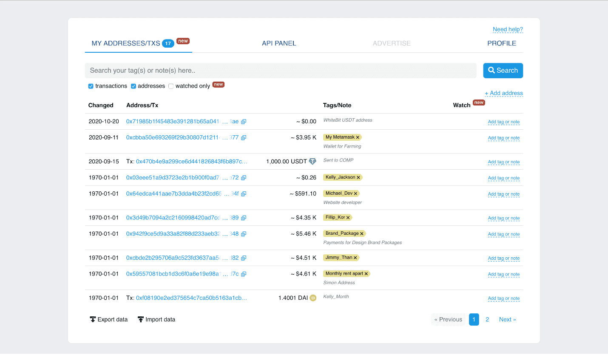This screenshot has height=364, width=608.
Task: Select page 1 in pagination
Action: tap(474, 319)
